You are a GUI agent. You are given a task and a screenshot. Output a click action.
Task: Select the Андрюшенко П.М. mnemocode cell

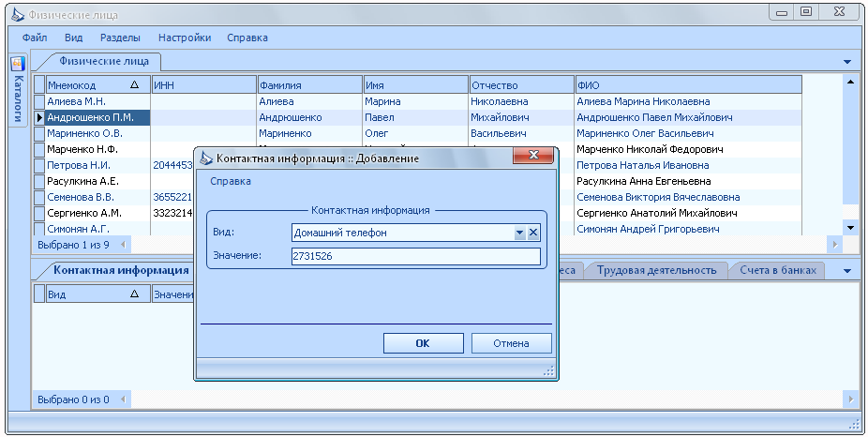(98, 117)
